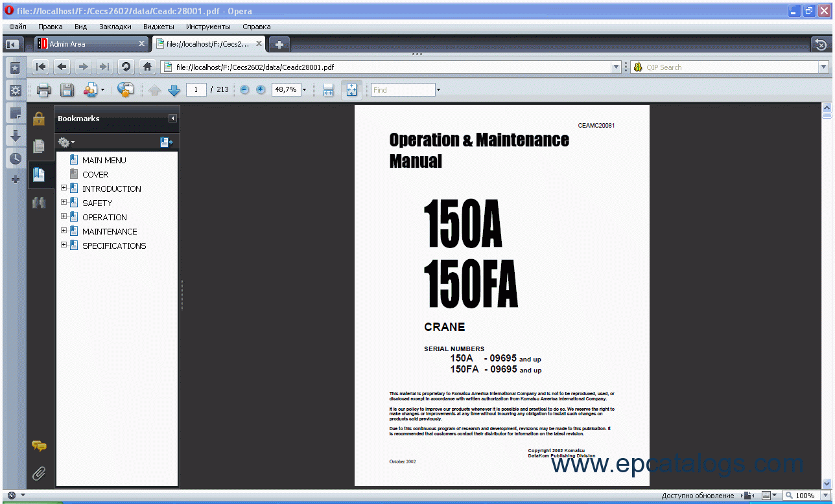Open the Виджеты menu
Screen dimensions: 835x504
(159, 27)
